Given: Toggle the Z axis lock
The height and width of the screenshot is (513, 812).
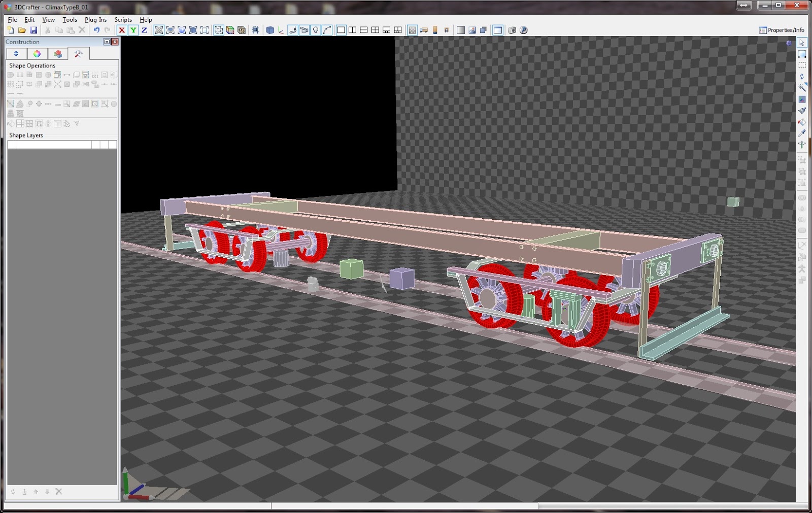Looking at the screenshot, I should (x=144, y=30).
